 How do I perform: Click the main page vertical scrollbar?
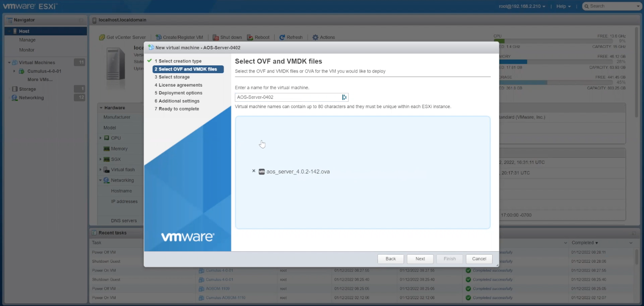[637, 73]
